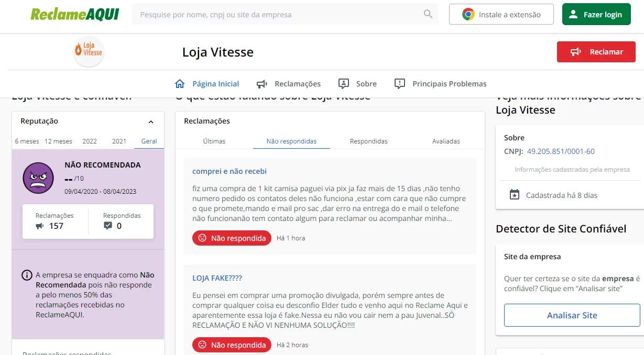The height and width of the screenshot is (355, 644).
Task: Click Não respondida badge dated Há 1 hora
Action: 232,238
